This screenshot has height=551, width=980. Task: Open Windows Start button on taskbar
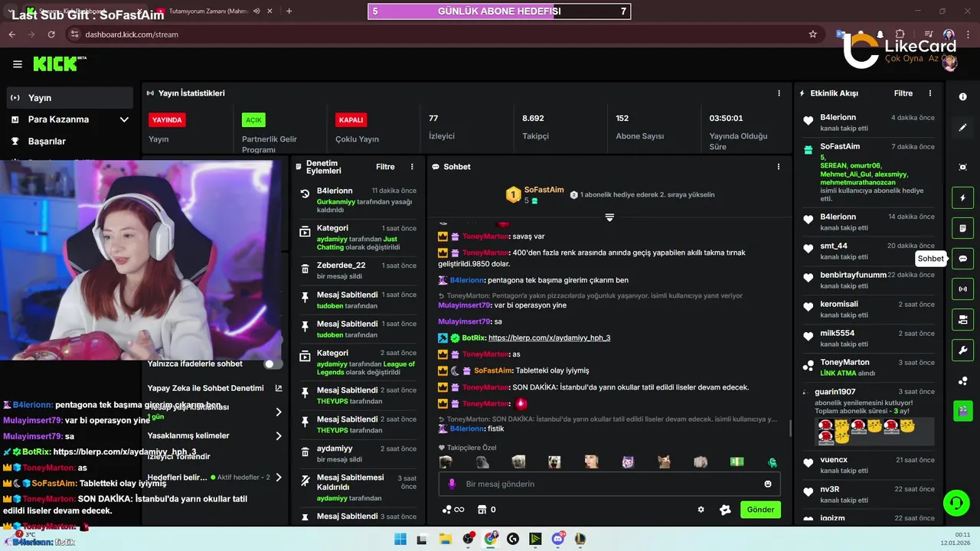pyautogui.click(x=400, y=539)
